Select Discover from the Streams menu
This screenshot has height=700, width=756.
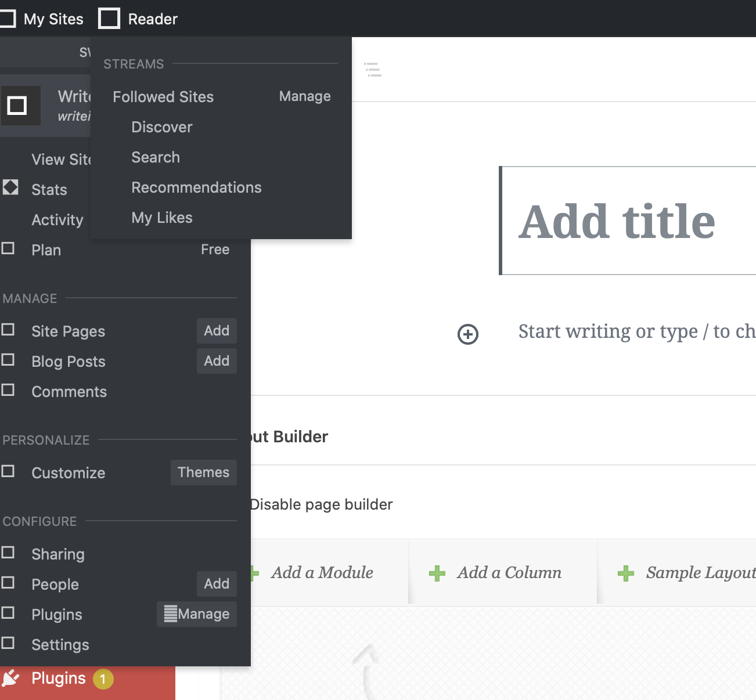point(161,127)
